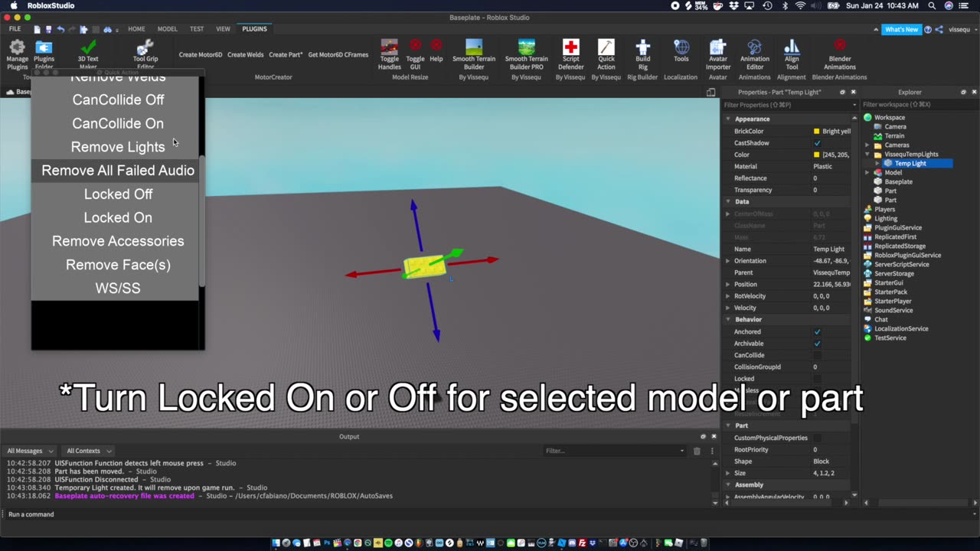
Task: Expand the Orientation property values
Action: pos(728,261)
